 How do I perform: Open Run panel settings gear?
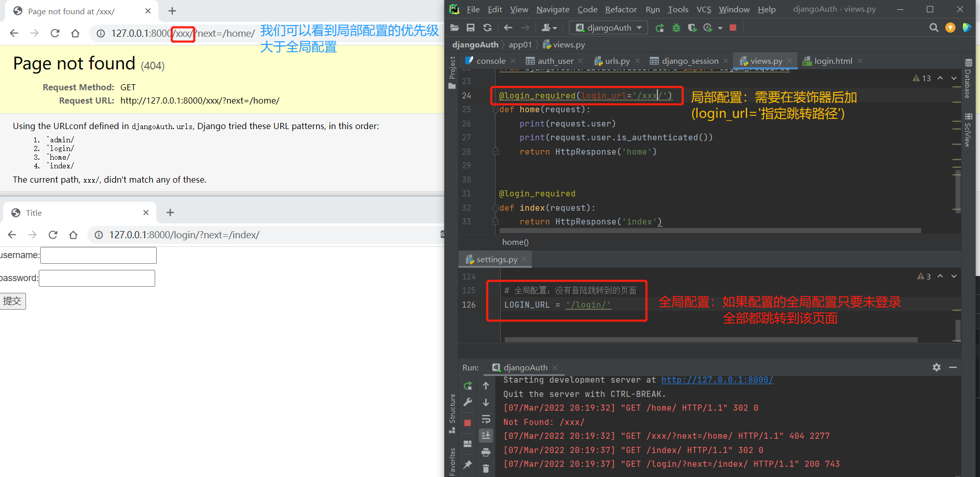click(x=937, y=367)
